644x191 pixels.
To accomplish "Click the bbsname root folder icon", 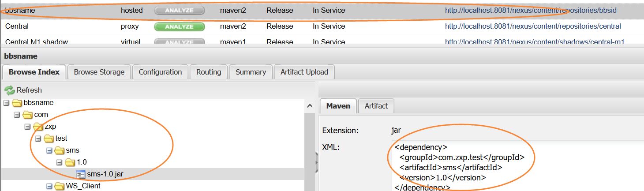I will [17, 103].
